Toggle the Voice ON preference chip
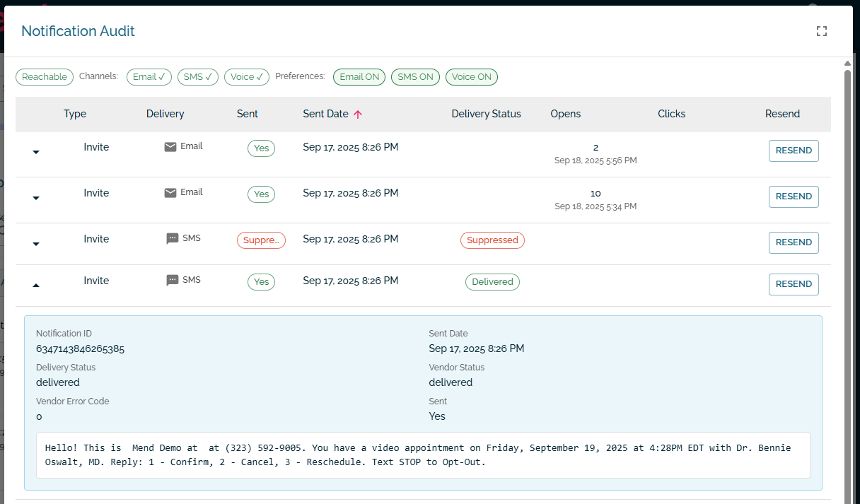This screenshot has height=504, width=860. click(472, 77)
